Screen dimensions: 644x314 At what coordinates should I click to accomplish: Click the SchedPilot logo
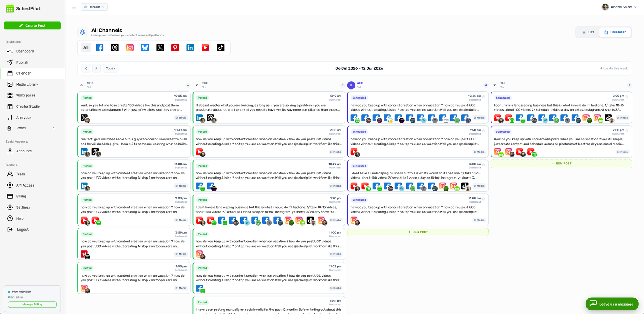(x=23, y=8)
